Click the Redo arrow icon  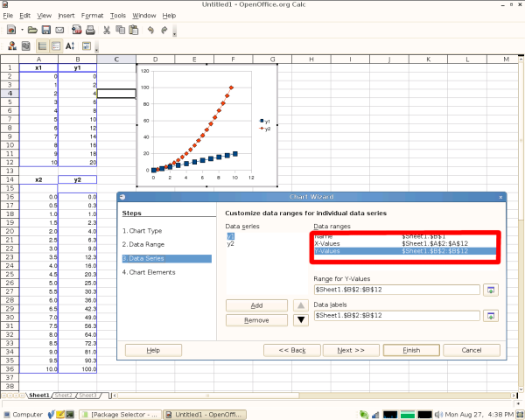tap(164, 30)
